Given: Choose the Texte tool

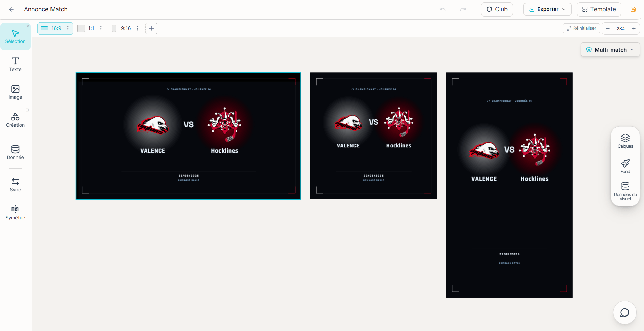Looking at the screenshot, I should (x=15, y=64).
